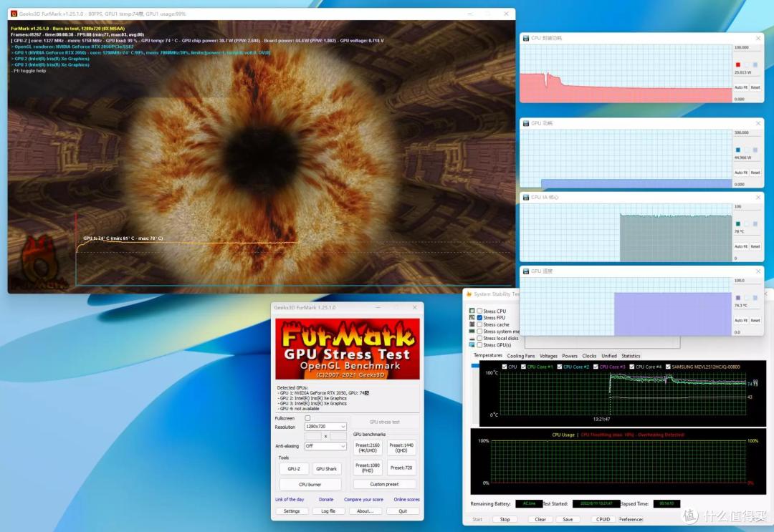The width and height of the screenshot is (774, 532).
Task: Open the Anti-aliasing dropdown set to Off
Action: click(325, 445)
